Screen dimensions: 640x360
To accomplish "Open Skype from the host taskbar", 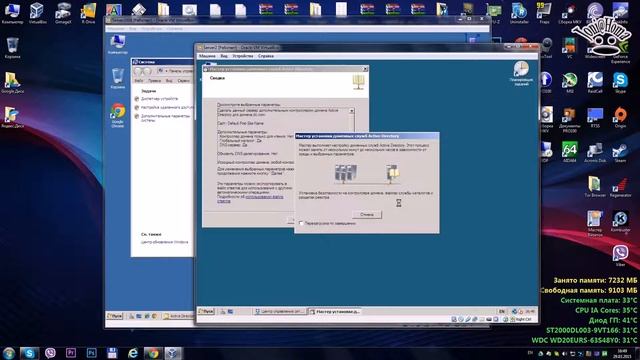I will tap(29, 353).
